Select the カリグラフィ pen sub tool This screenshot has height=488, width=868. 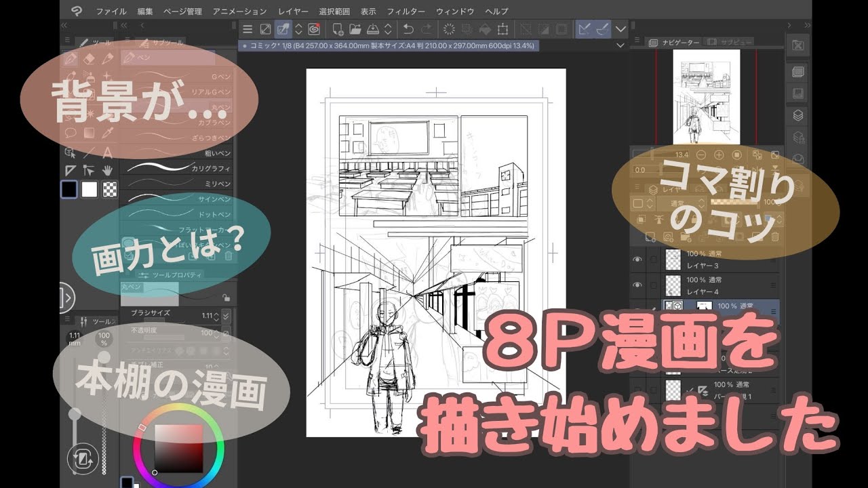coord(178,168)
